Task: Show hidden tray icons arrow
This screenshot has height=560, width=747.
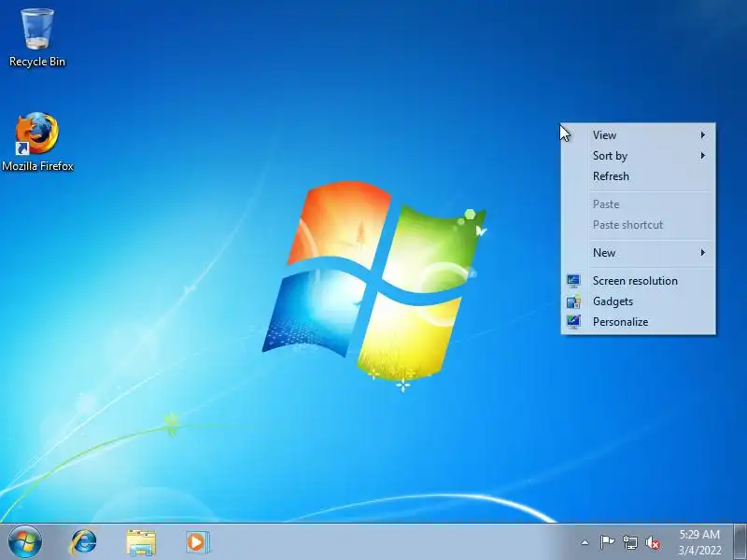Action: pos(585,542)
